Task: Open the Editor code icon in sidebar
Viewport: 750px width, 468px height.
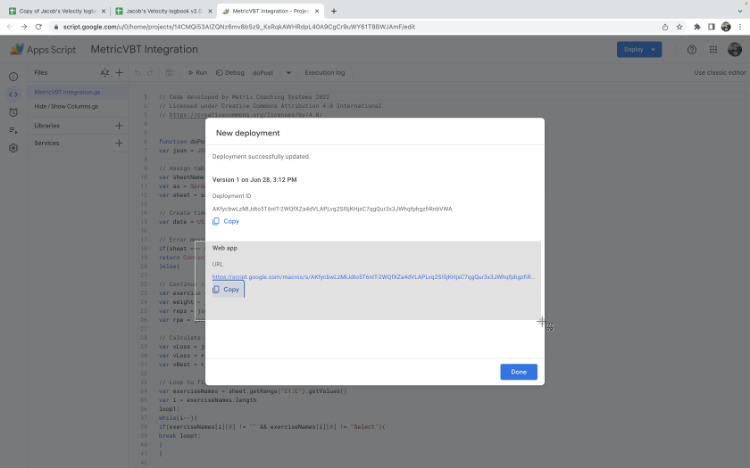Action: (13, 94)
